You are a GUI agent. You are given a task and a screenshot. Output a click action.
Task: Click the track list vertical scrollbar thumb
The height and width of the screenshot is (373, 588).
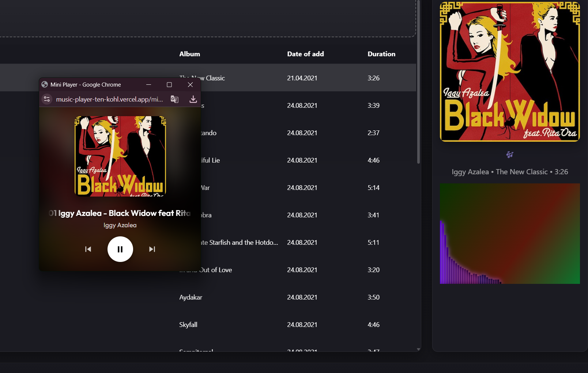pos(418,82)
